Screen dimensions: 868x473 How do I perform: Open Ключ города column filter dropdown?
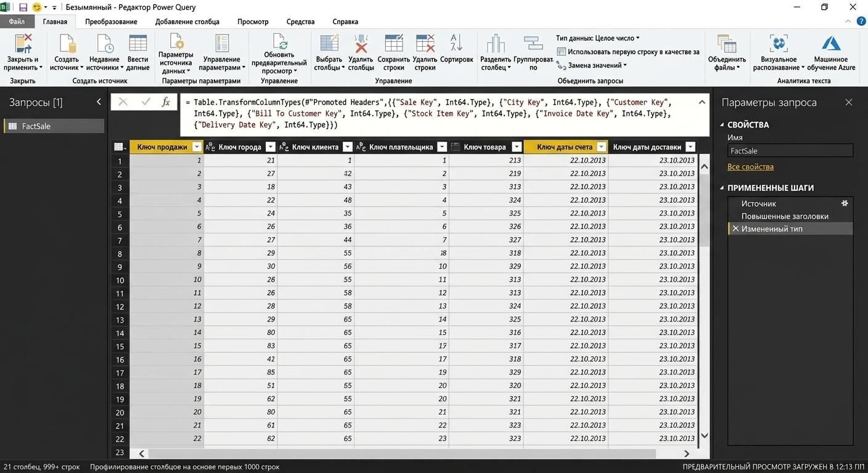(271, 147)
